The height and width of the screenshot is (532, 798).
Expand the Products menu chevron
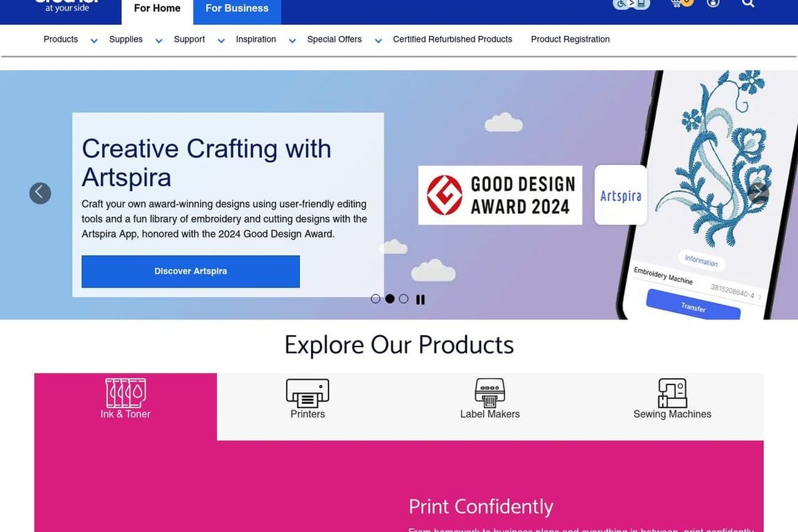point(94,42)
